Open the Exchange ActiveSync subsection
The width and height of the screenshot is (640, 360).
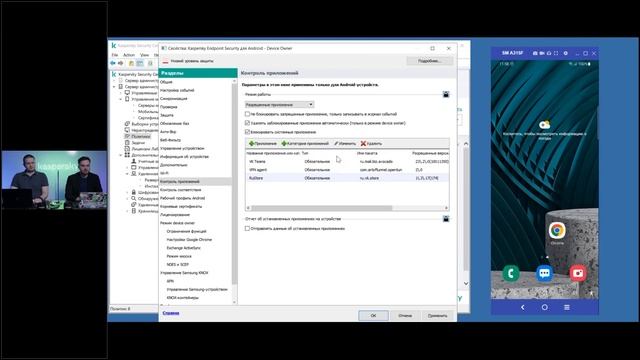tap(184, 248)
